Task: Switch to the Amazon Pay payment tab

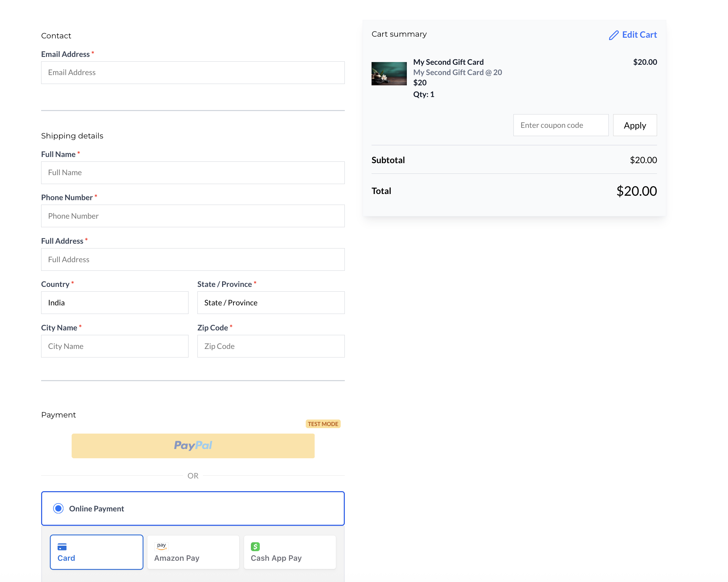Action: [x=193, y=552]
